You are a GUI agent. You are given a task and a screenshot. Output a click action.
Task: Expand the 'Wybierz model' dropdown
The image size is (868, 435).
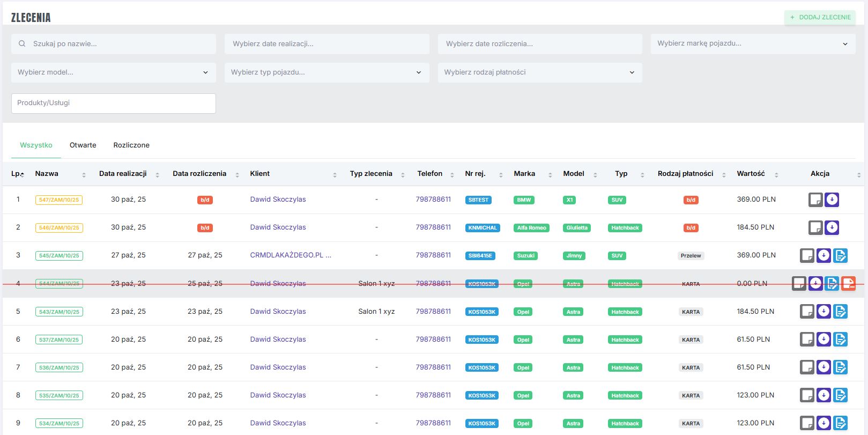113,72
